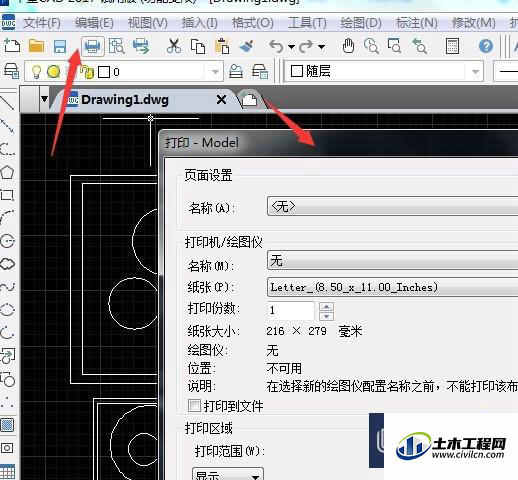Activate the Pan hand tool
518x480 pixels.
click(348, 46)
